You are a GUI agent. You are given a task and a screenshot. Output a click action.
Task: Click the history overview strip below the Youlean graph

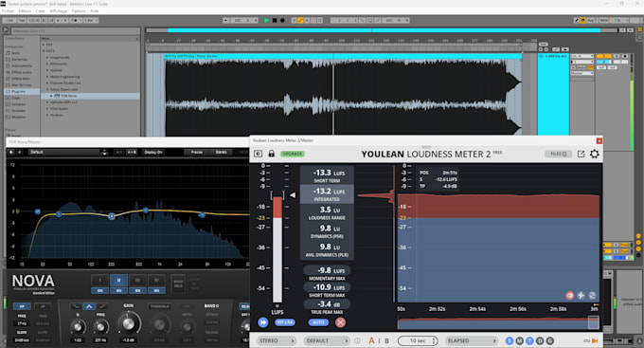pyautogui.click(x=498, y=323)
